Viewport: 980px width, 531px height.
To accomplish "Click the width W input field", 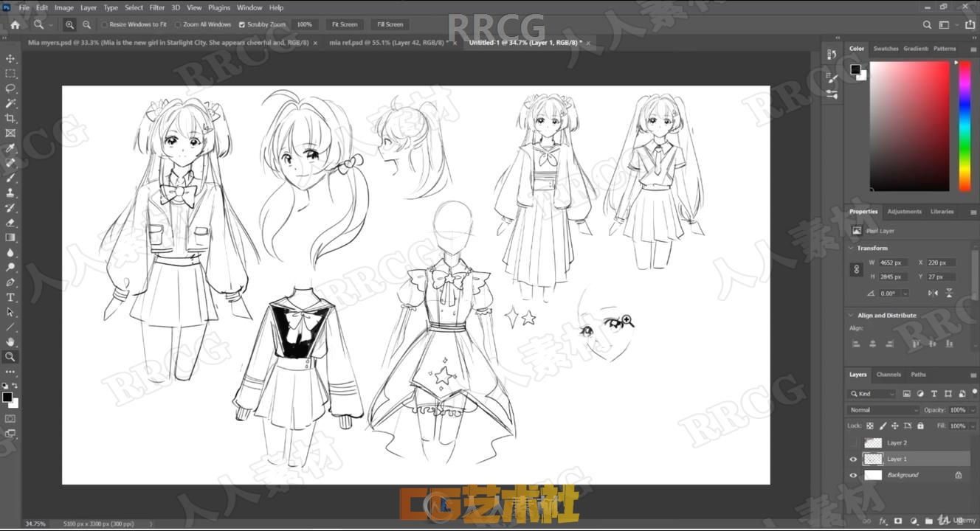I will click(x=891, y=263).
